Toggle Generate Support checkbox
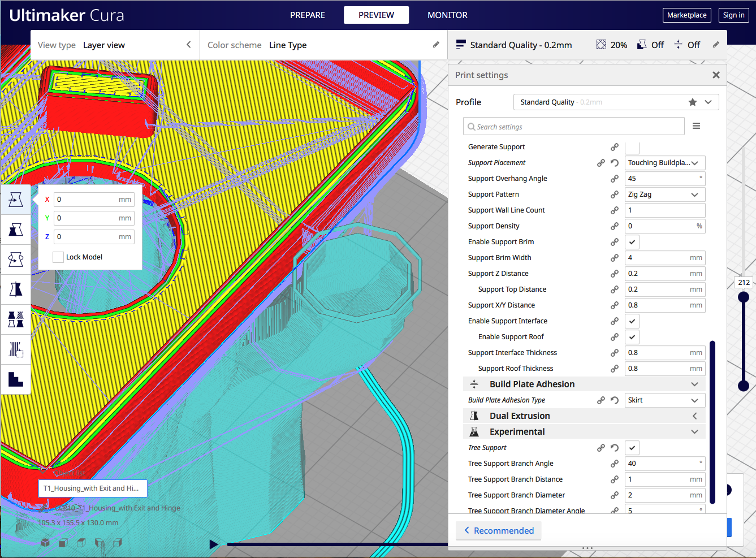 [632, 147]
